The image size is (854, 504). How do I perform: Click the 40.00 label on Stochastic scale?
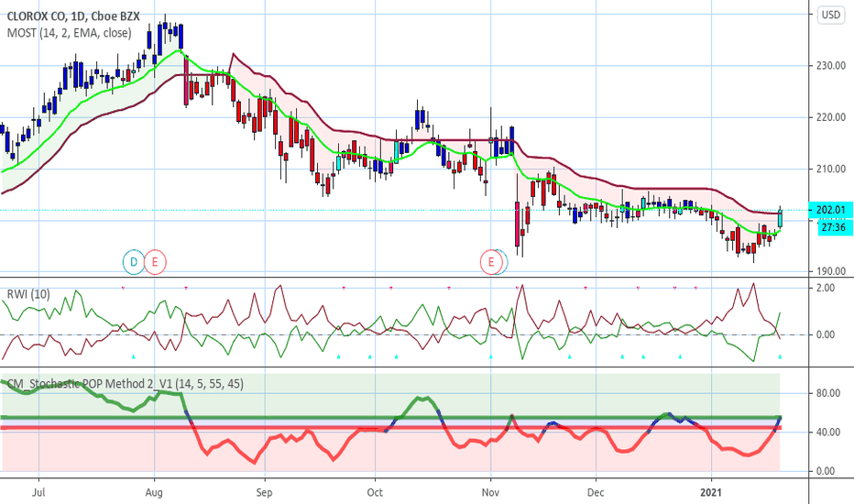[827, 433]
